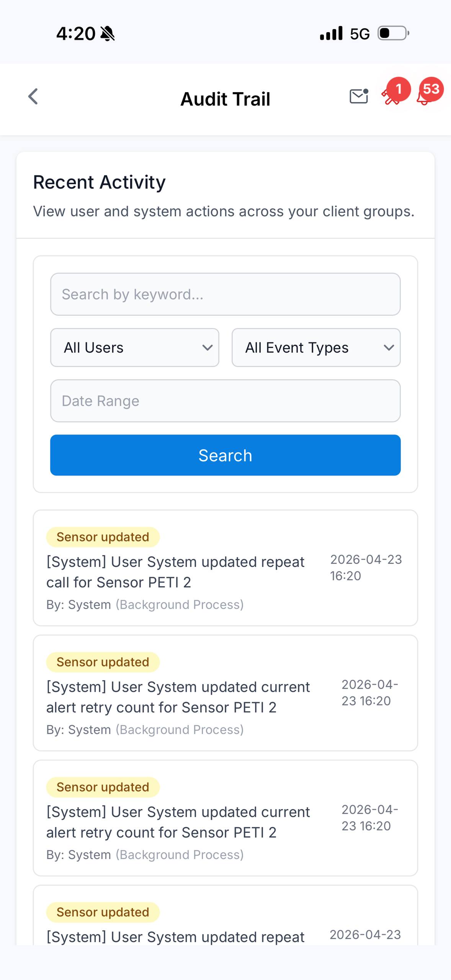Focus the Search by keyword field
Image resolution: width=451 pixels, height=980 pixels.
[x=225, y=294]
